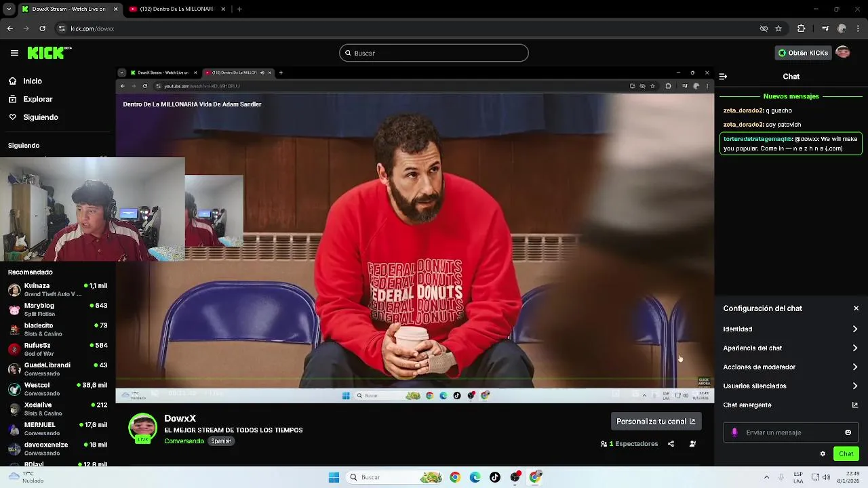Click the Conversando category link
This screenshot has height=488, width=868.
point(184,441)
